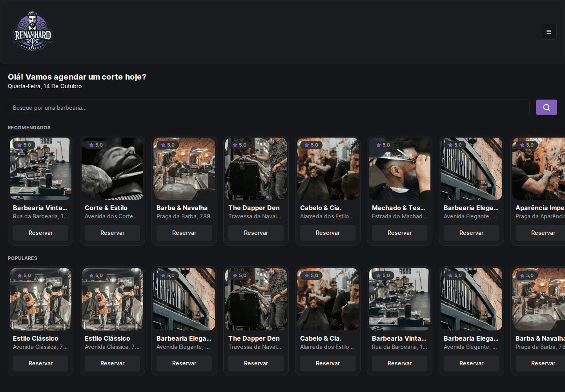Open Cabelo & Cia. photo in Populares
Image resolution: width=565 pixels, height=392 pixels.
328,299
